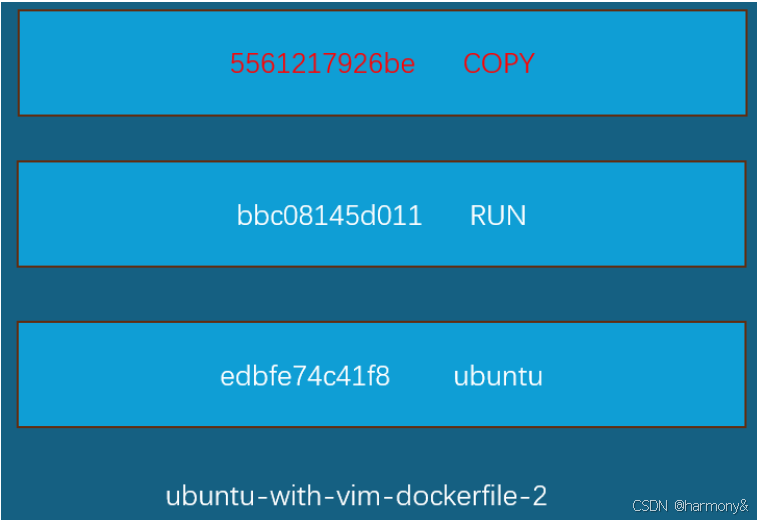Click the image name ubuntu-with-vim-dockerfile-2
Viewport: 757px width, 520px height.
click(x=356, y=496)
